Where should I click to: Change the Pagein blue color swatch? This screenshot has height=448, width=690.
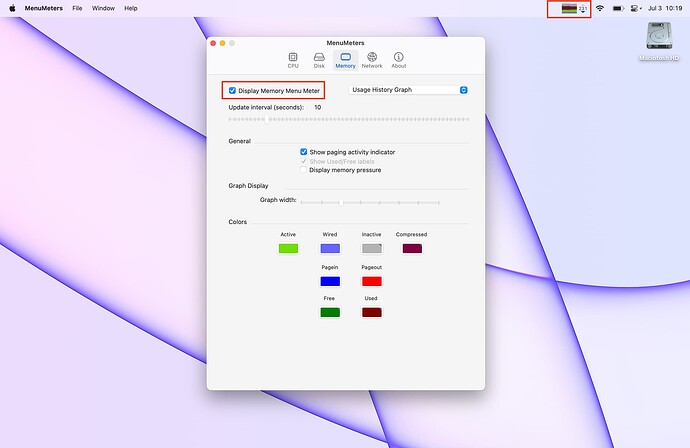(x=330, y=281)
